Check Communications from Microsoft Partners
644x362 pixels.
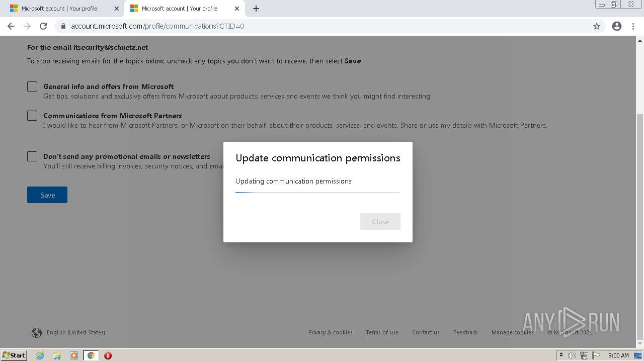click(x=32, y=116)
